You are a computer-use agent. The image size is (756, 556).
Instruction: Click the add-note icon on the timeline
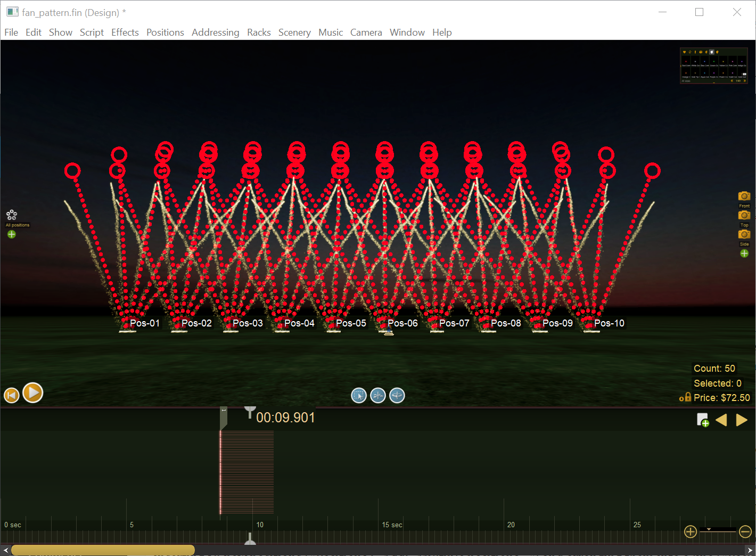pyautogui.click(x=703, y=420)
